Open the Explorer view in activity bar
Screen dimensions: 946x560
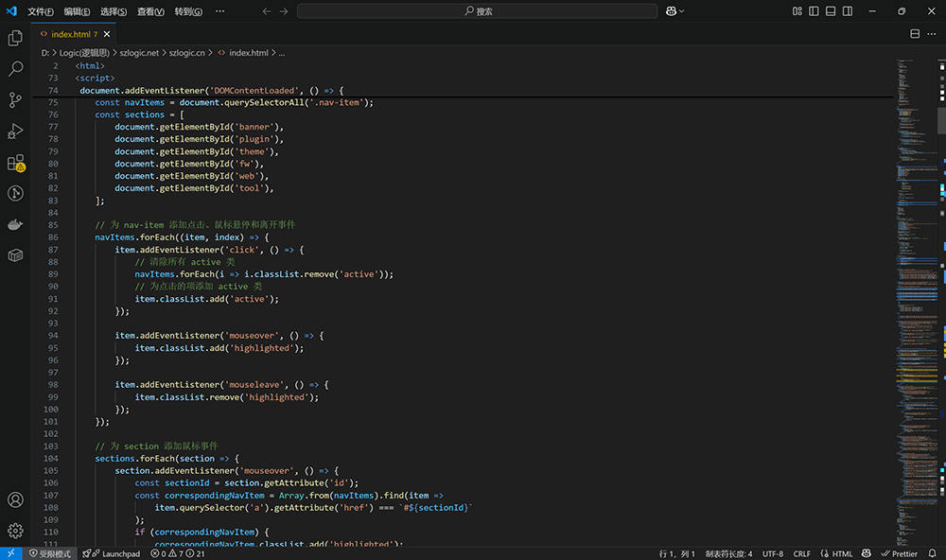point(15,38)
